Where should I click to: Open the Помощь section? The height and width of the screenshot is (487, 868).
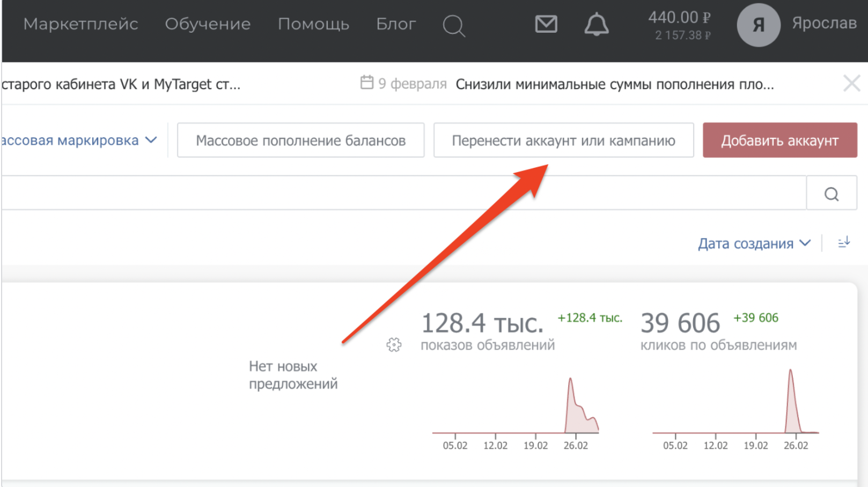pyautogui.click(x=314, y=24)
